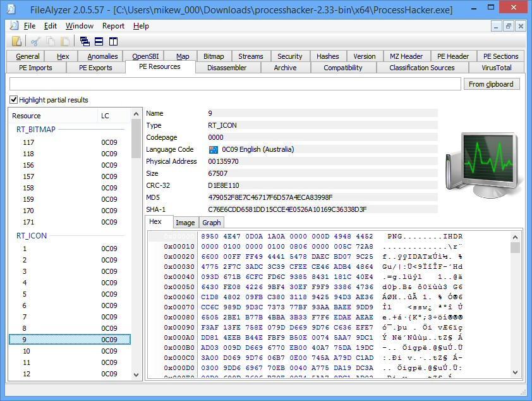This screenshot has height=401, width=532.
Task: Select the PE Resources tab
Action: (160, 66)
